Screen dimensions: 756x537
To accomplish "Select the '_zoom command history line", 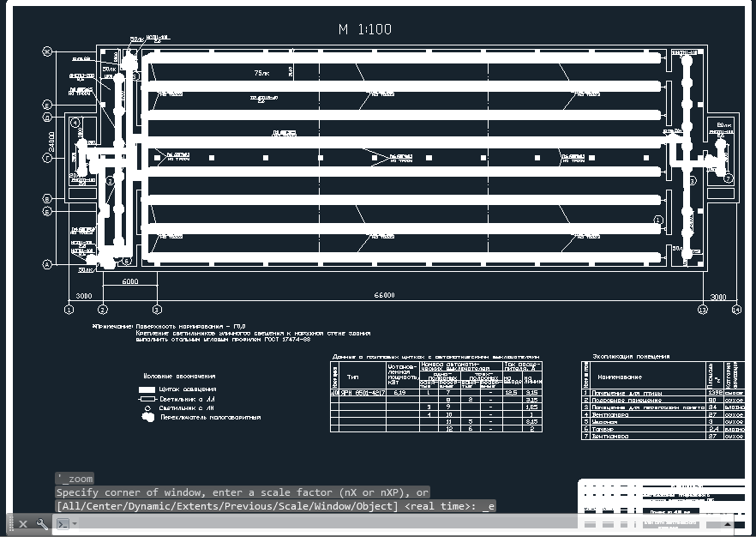I will point(75,479).
